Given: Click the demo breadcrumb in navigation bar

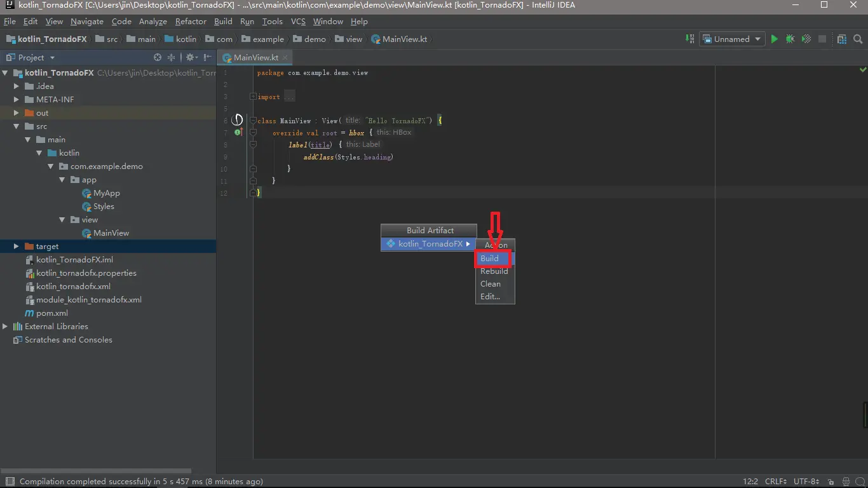Looking at the screenshot, I should point(309,39).
